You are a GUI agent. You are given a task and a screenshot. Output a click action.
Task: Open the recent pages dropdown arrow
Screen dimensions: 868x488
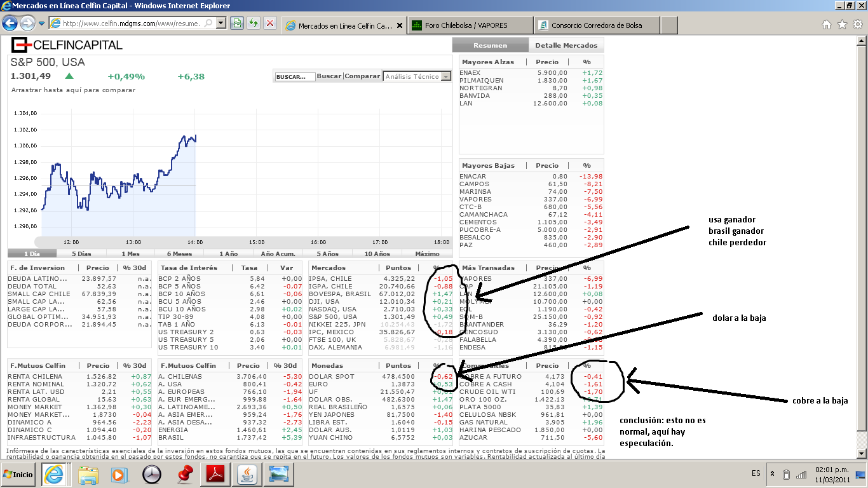tap(41, 24)
